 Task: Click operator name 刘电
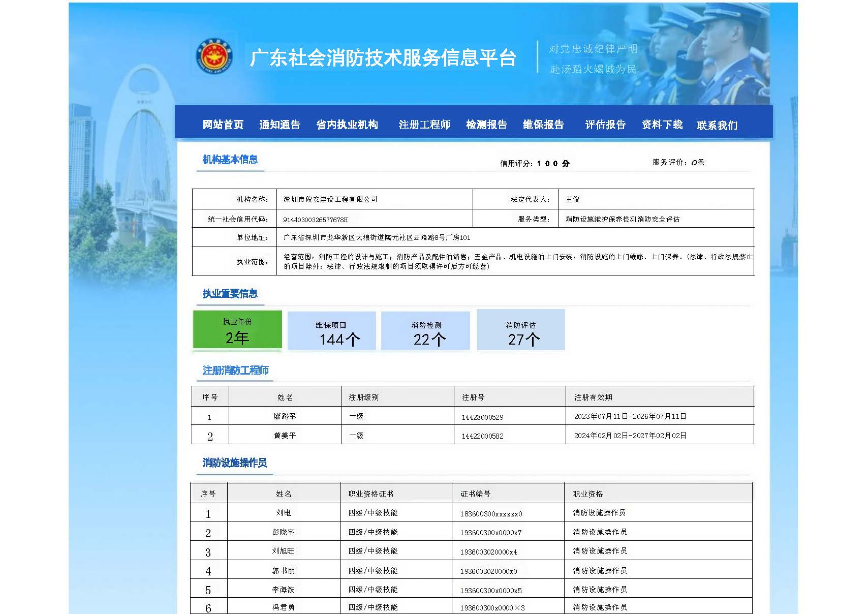pyautogui.click(x=284, y=513)
